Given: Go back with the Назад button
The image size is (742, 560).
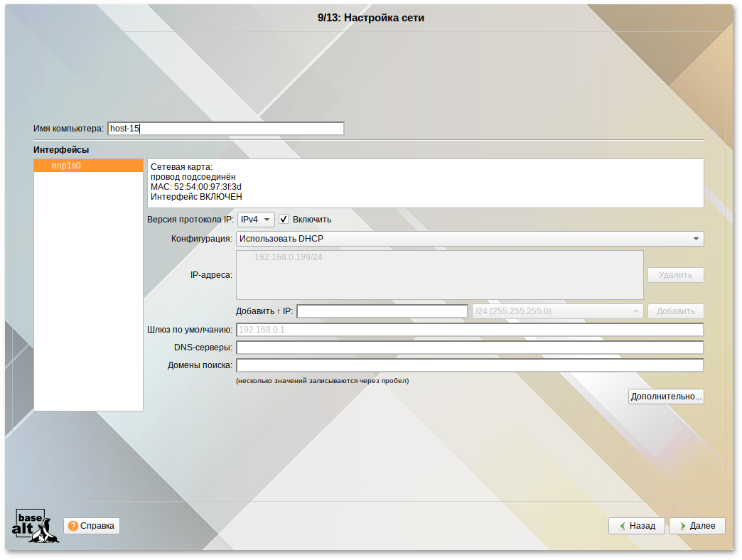Looking at the screenshot, I should [637, 526].
